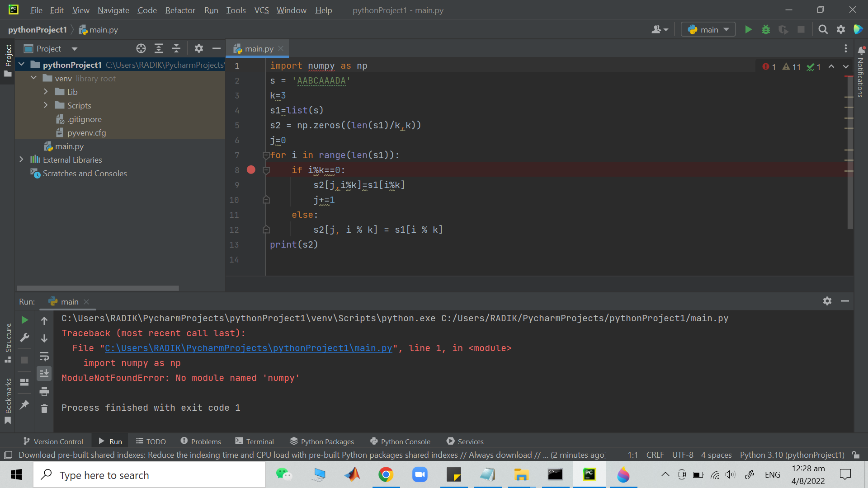Expand the External Libraries tree item
Screen dimensions: 868x488
point(21,159)
